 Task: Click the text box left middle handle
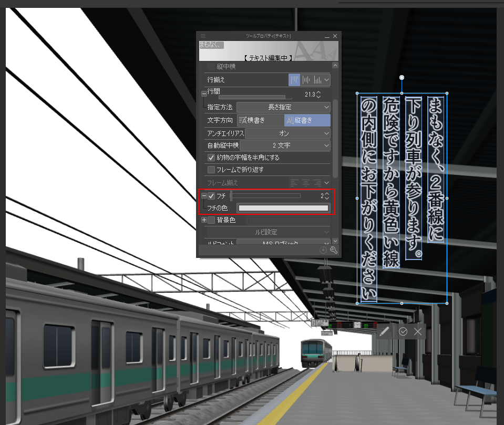[357, 198]
